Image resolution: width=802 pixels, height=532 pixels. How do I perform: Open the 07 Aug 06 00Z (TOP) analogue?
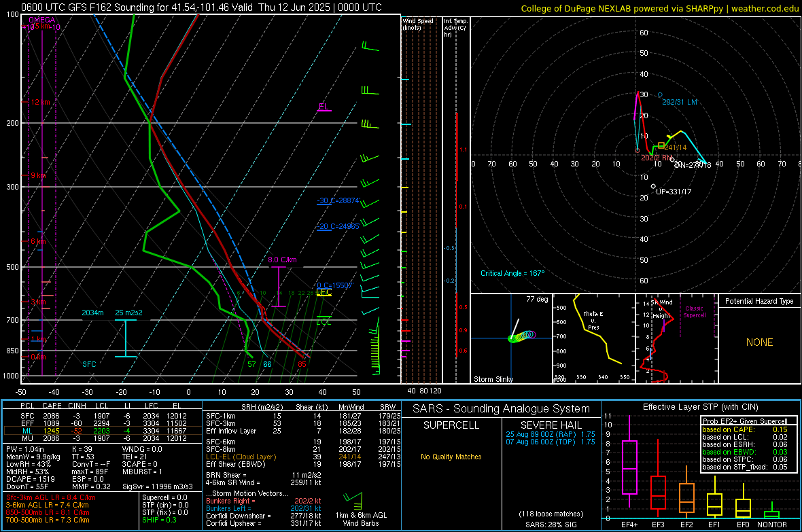[551, 442]
